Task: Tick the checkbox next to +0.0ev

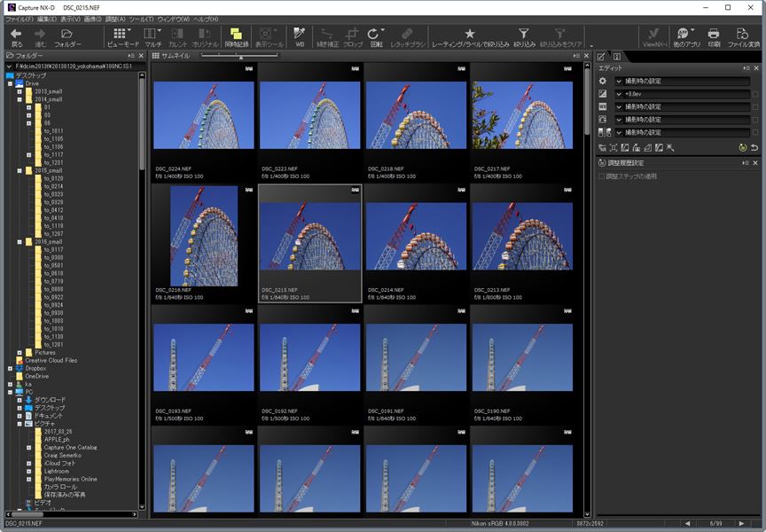Action: tap(755, 94)
